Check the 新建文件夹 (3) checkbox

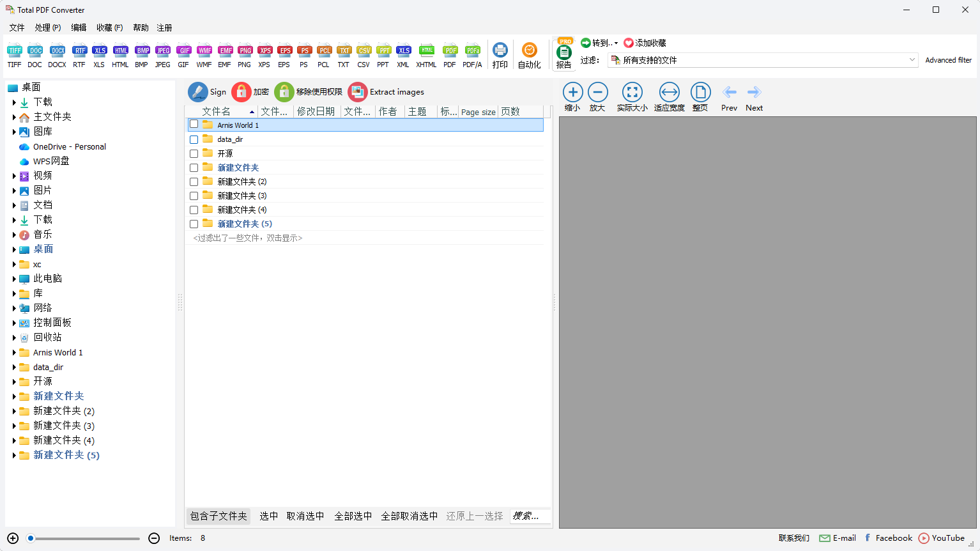click(194, 196)
